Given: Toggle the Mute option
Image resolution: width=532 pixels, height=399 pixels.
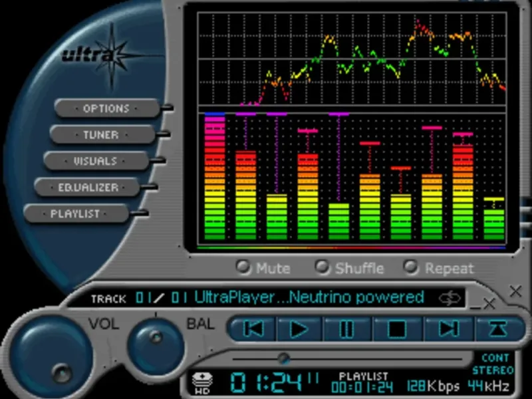Looking at the screenshot, I should [263, 268].
